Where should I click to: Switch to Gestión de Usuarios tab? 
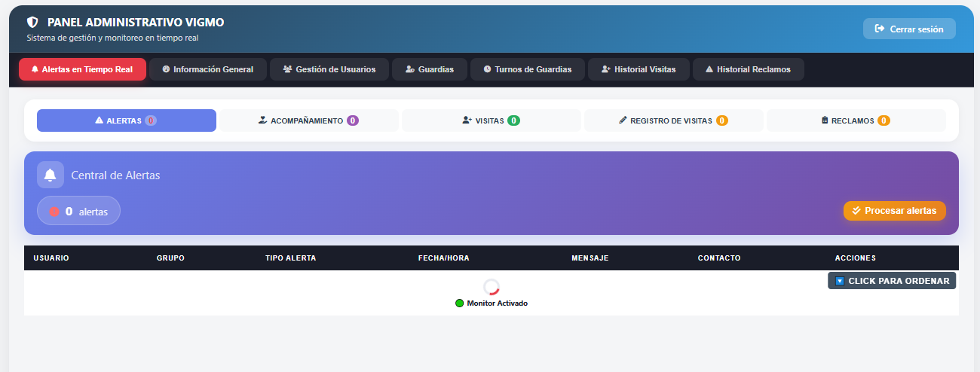329,69
